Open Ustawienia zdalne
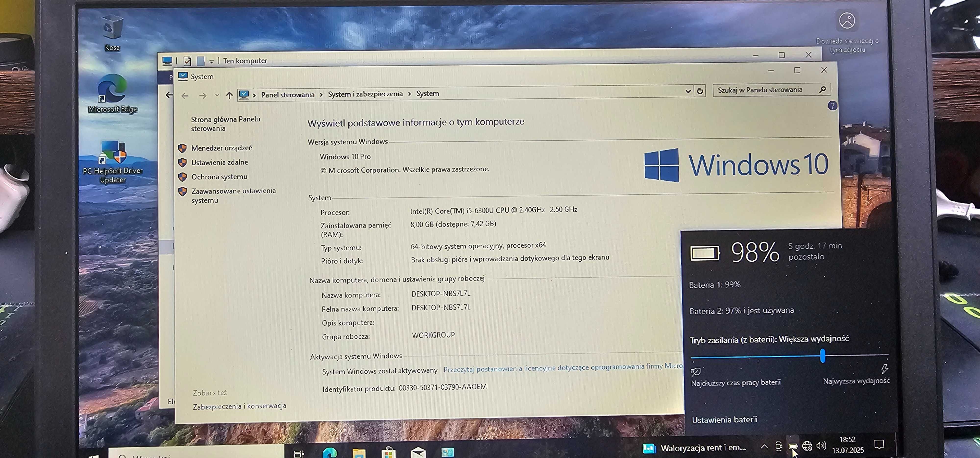Image resolution: width=980 pixels, height=458 pixels. [220, 162]
